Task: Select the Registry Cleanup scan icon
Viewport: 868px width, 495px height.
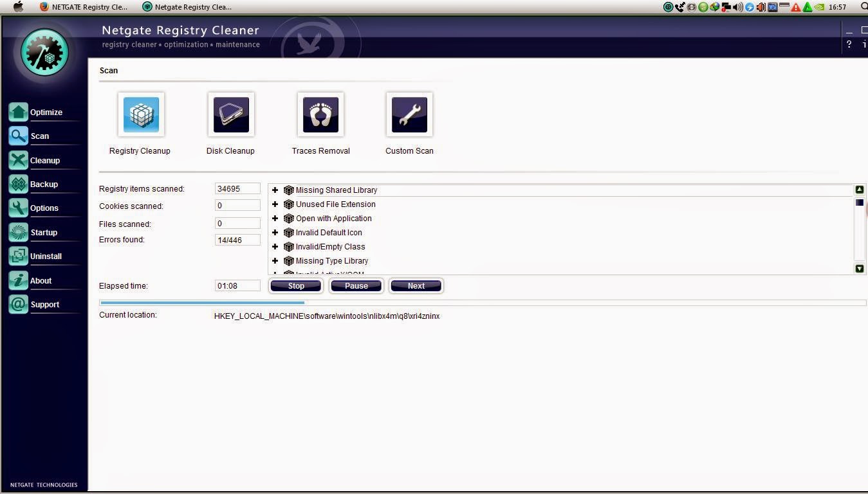Action: [140, 114]
